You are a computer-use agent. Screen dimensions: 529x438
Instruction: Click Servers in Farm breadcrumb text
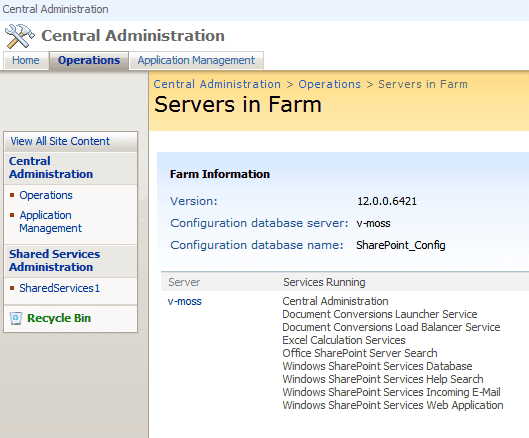coord(423,84)
